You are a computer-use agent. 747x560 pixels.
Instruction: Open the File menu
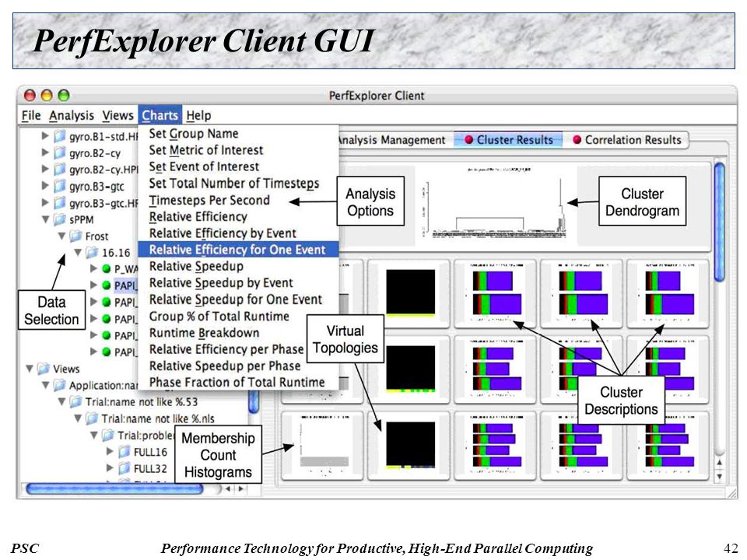(x=31, y=116)
